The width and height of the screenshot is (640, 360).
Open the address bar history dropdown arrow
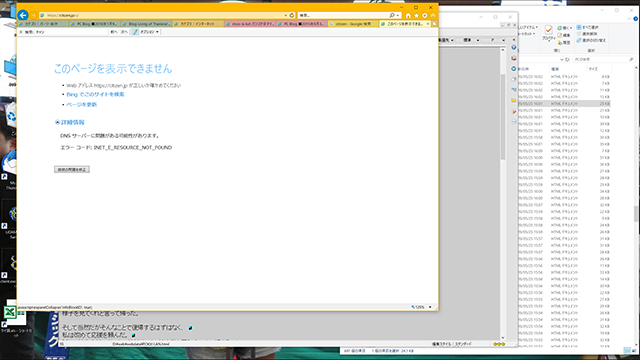coord(286,16)
